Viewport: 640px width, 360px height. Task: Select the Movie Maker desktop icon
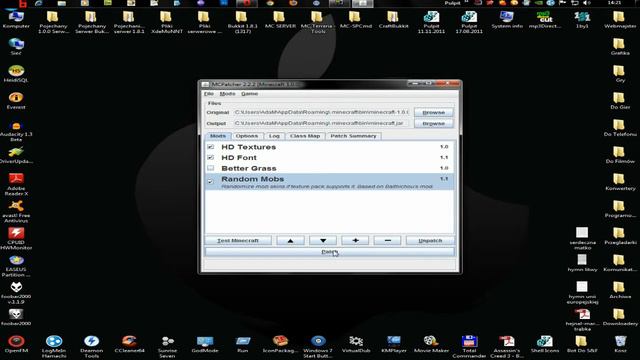click(x=431, y=343)
